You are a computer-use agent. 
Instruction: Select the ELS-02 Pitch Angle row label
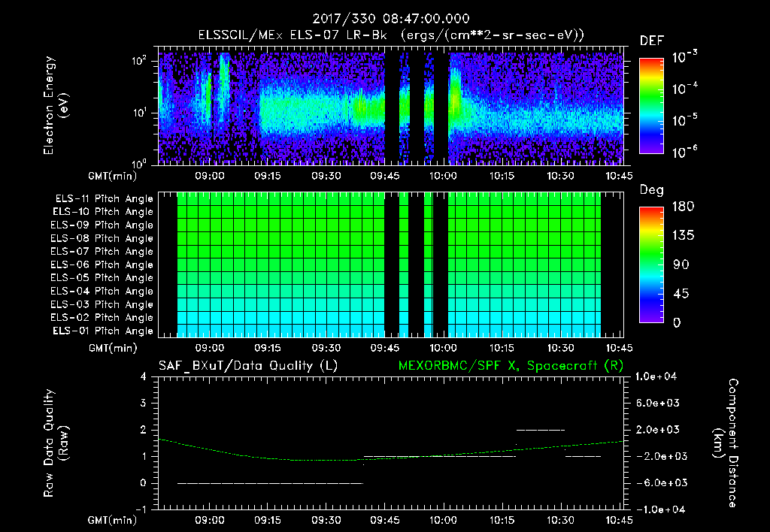click(102, 318)
